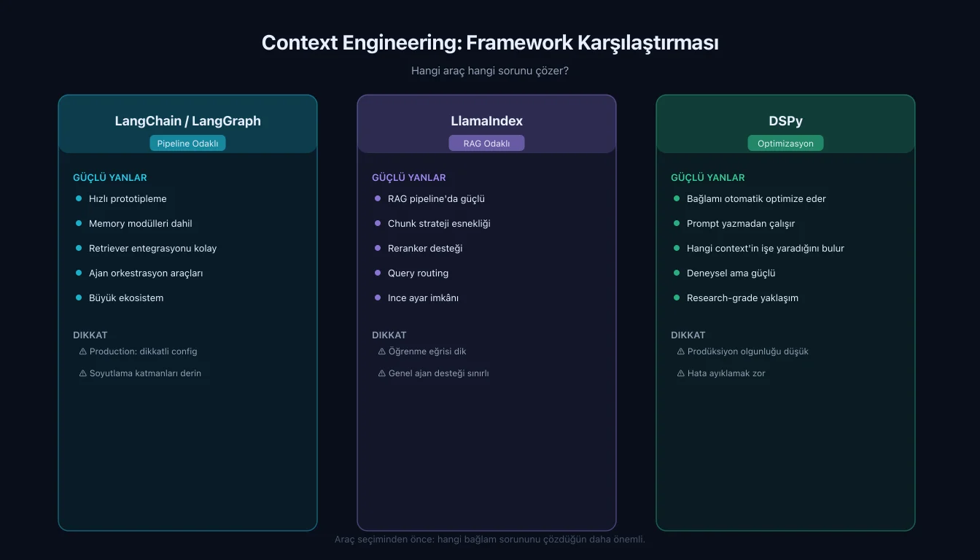The width and height of the screenshot is (980, 560).
Task: Click bullet dot beside Research-grade yaklaşım
Action: coord(677,297)
